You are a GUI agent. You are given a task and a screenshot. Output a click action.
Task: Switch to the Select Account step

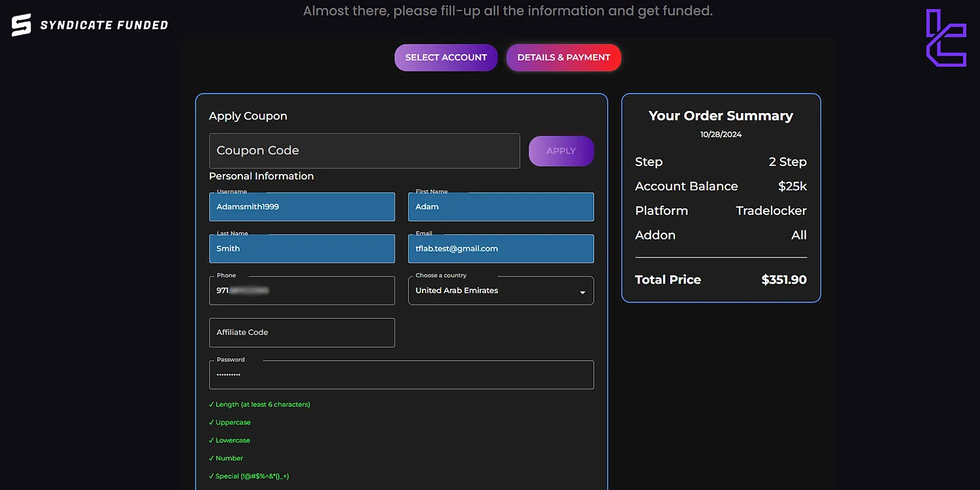click(x=446, y=57)
